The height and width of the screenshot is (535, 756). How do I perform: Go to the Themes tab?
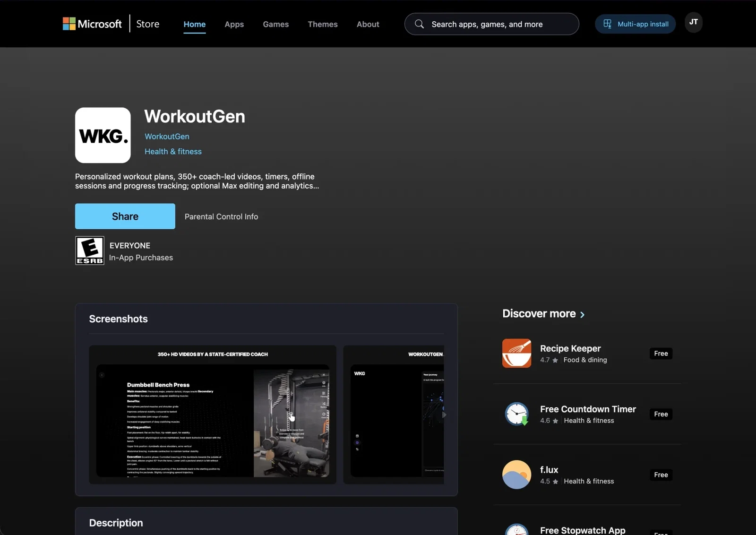coord(322,24)
